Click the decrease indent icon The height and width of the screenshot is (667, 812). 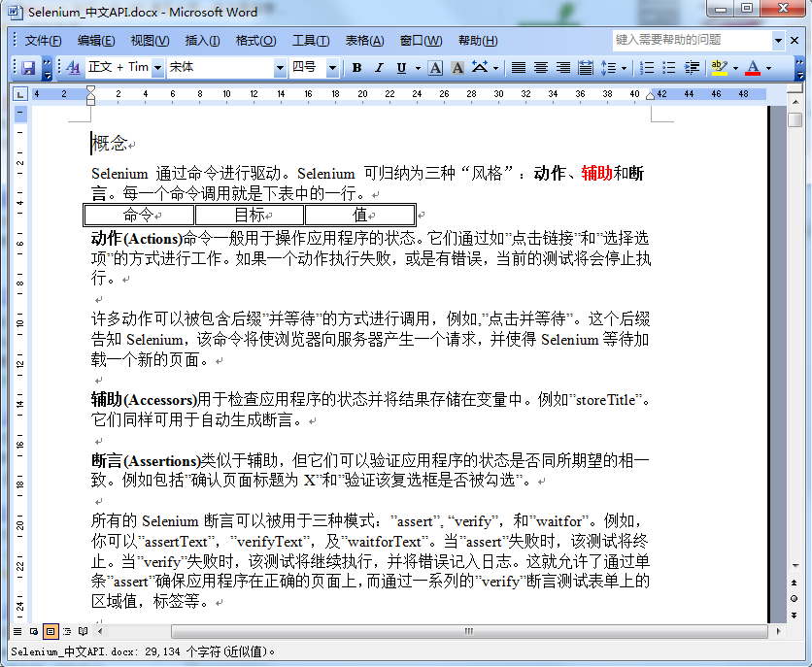[692, 68]
